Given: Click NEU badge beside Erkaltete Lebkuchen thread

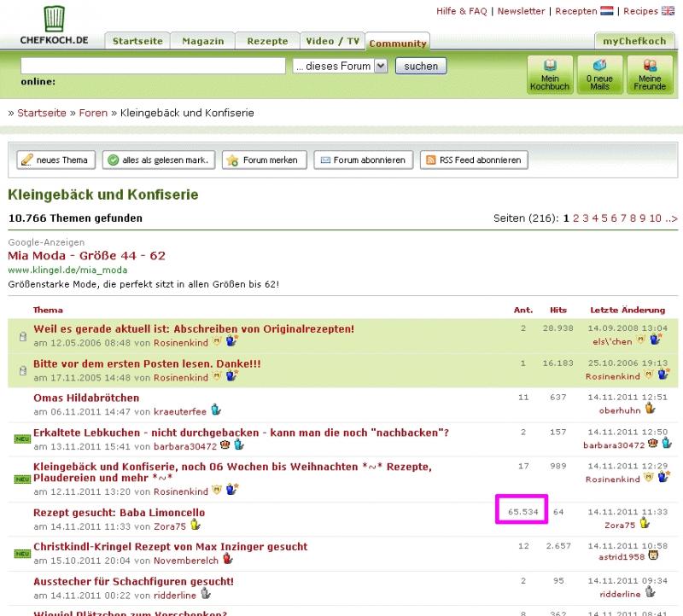Looking at the screenshot, I should tap(21, 439).
